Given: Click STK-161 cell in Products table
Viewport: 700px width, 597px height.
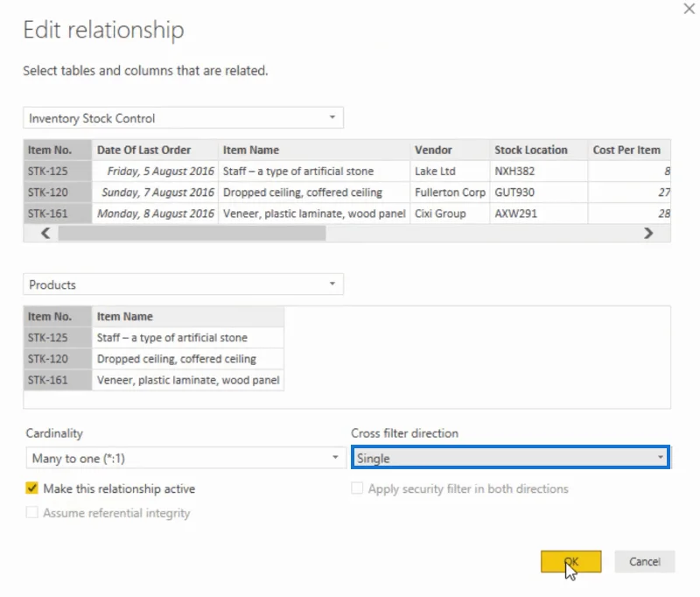Looking at the screenshot, I should pos(58,380).
